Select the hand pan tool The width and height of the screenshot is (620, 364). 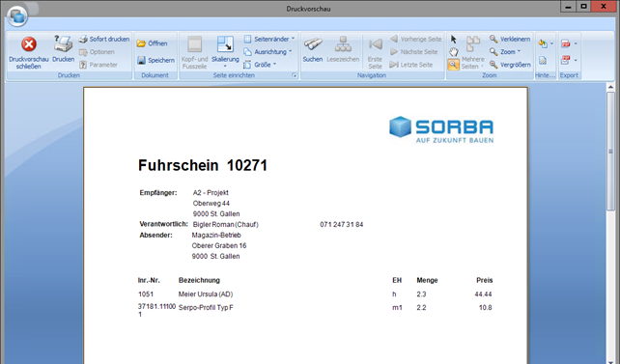pyautogui.click(x=454, y=52)
